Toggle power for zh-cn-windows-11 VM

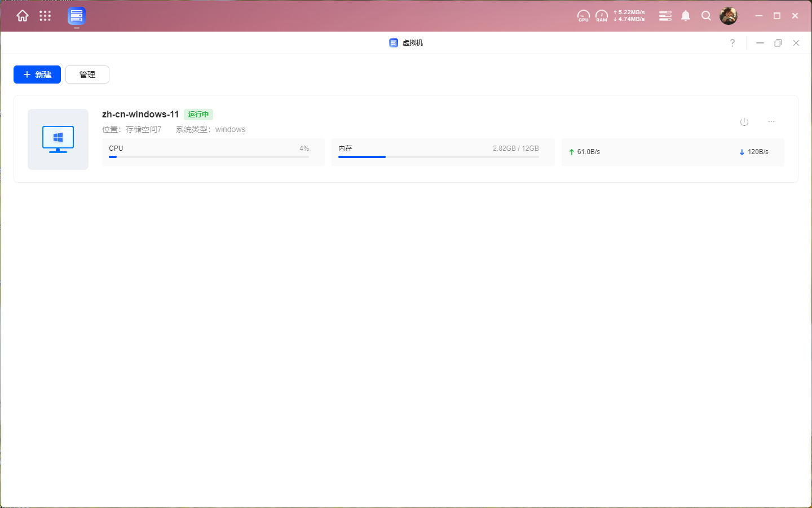point(744,122)
